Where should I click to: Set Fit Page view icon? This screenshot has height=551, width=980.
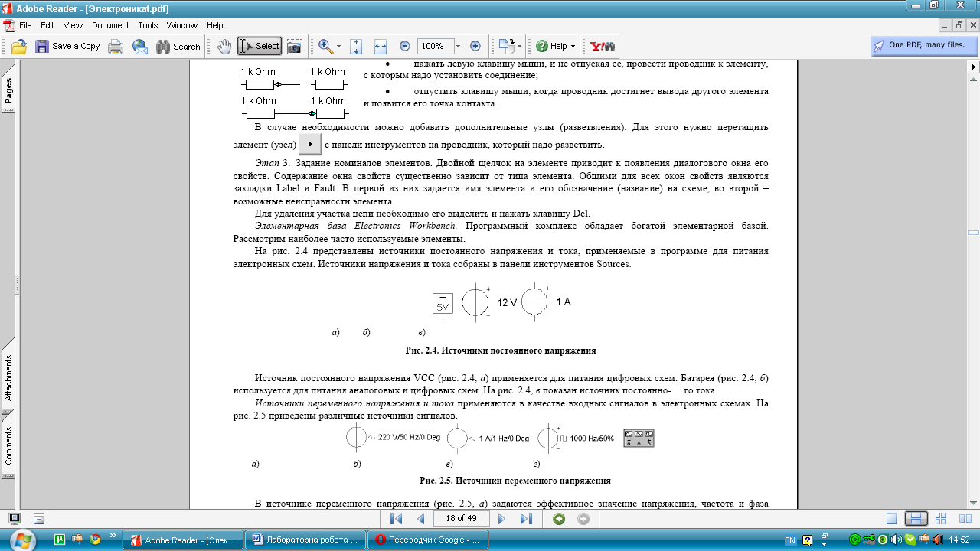[x=356, y=46]
